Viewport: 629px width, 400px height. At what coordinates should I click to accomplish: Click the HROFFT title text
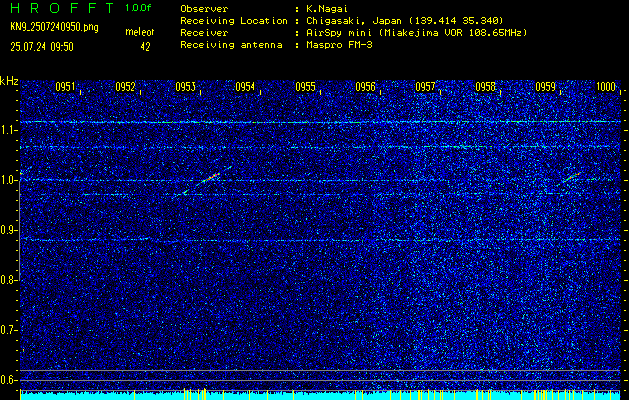pyautogui.click(x=62, y=8)
